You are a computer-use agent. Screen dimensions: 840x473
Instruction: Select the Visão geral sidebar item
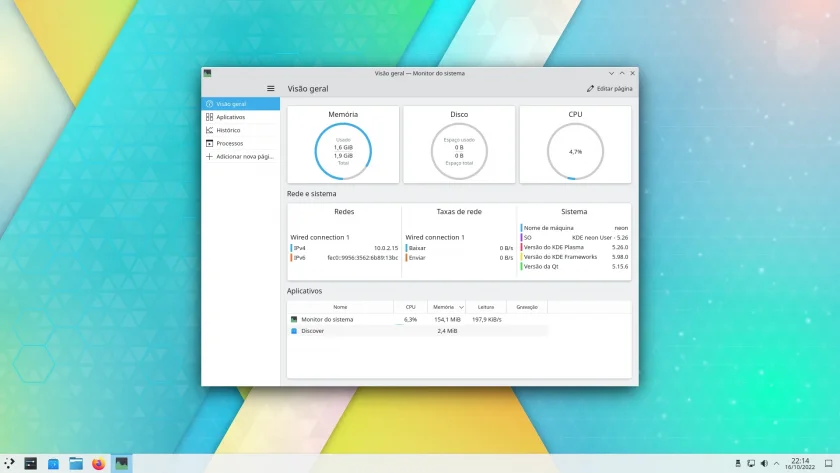click(241, 104)
